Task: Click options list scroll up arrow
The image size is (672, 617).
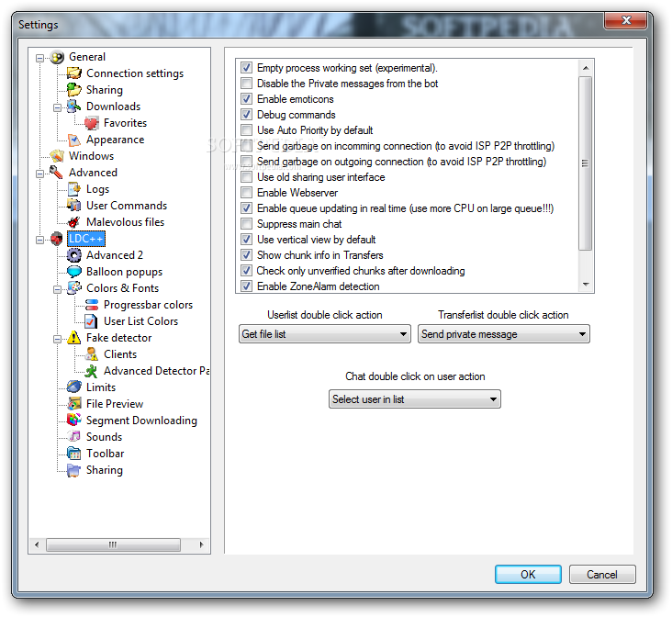Action: [x=586, y=68]
